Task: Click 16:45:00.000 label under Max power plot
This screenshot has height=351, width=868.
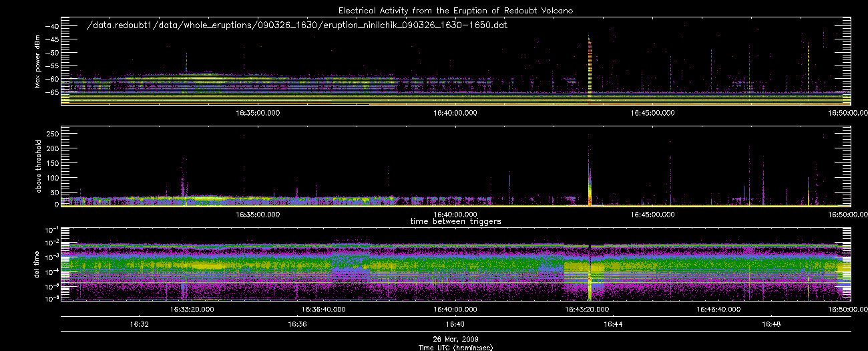Action: [x=652, y=112]
